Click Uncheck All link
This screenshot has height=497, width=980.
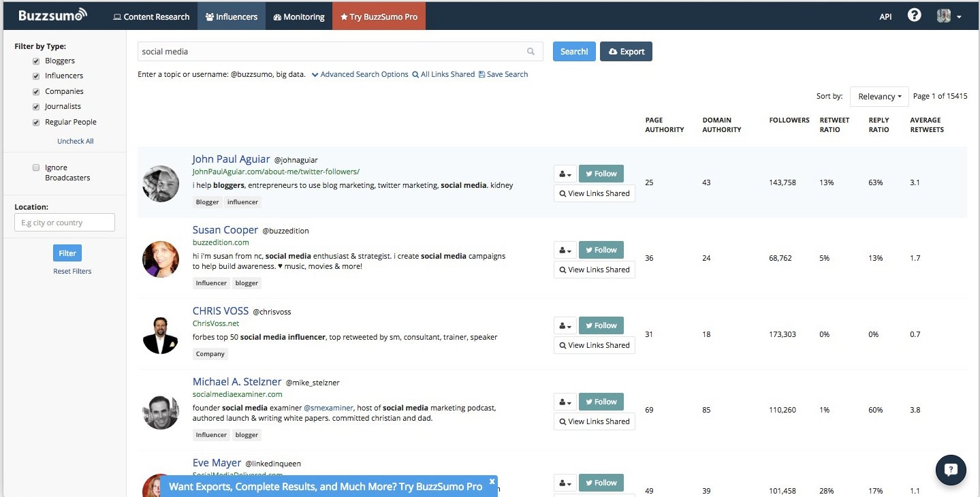pos(76,141)
